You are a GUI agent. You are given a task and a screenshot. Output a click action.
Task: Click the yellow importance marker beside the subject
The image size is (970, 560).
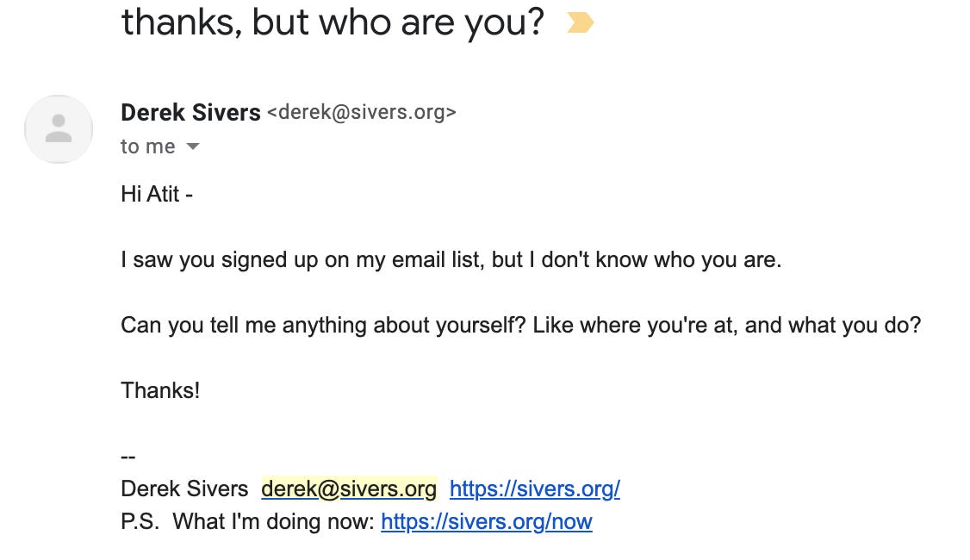pos(580,23)
